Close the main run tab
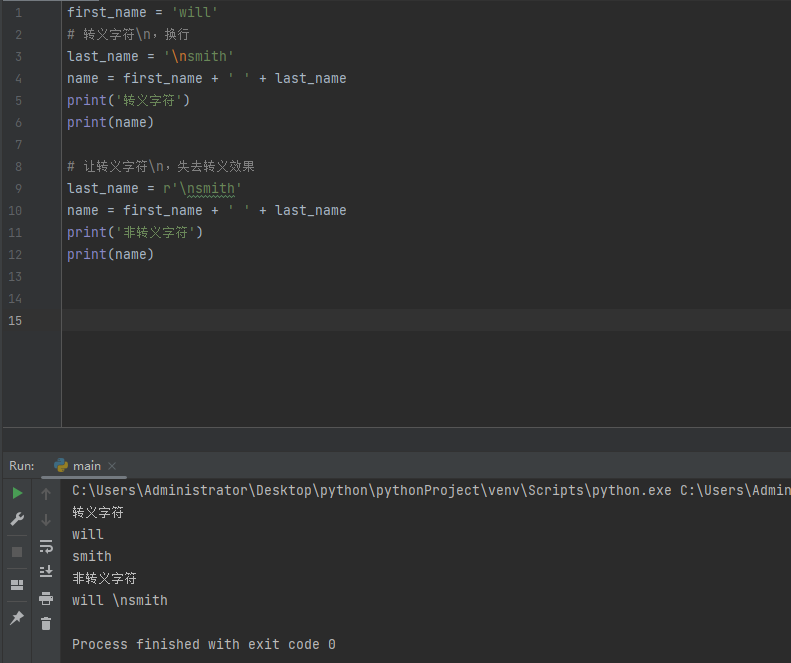Viewport: 791px width, 663px height. [x=112, y=466]
